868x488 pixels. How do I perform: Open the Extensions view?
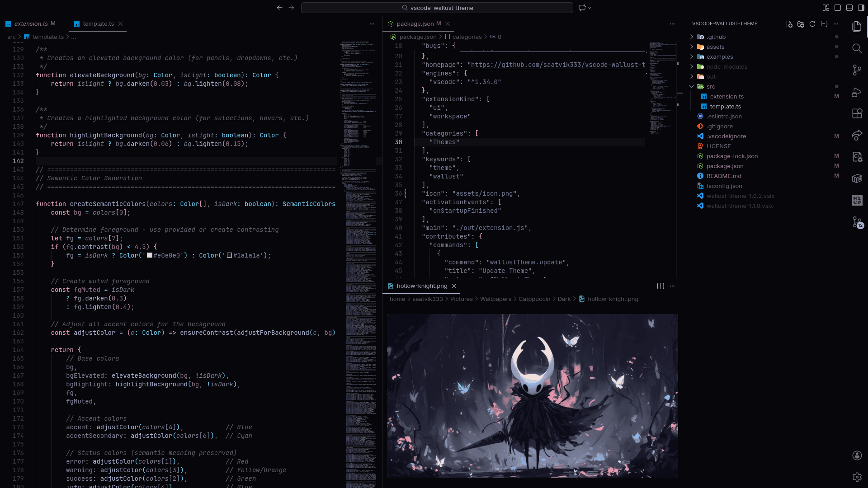coord(857,113)
